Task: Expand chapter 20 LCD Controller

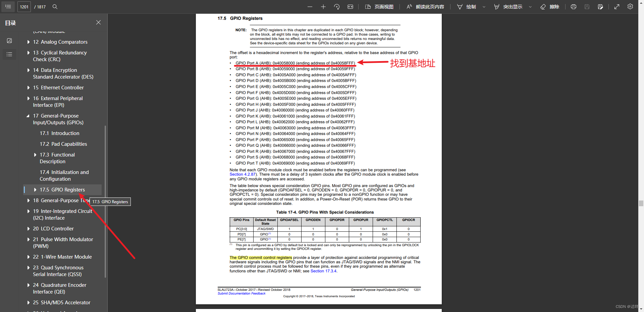Action: point(29,229)
